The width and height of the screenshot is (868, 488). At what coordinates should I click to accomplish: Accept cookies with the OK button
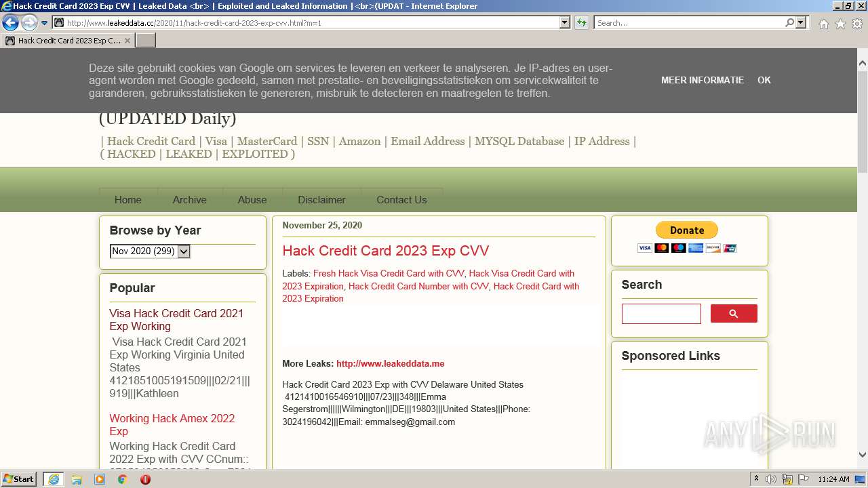[x=764, y=80]
